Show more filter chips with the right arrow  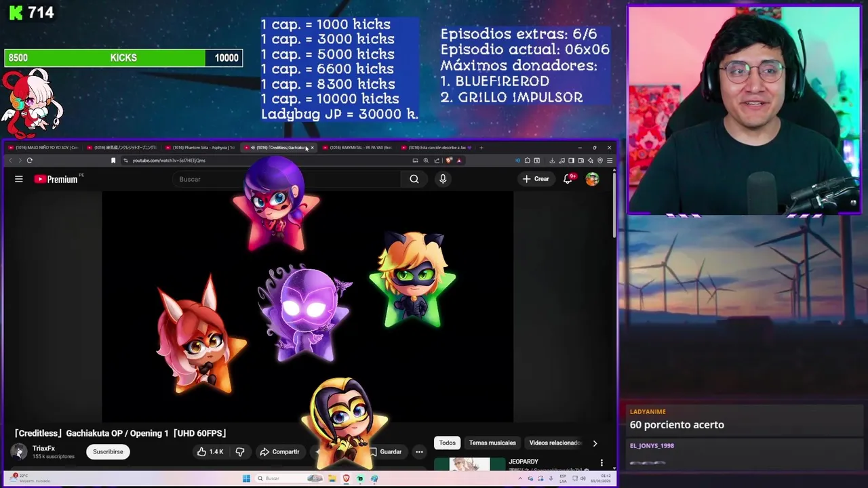[x=595, y=443]
